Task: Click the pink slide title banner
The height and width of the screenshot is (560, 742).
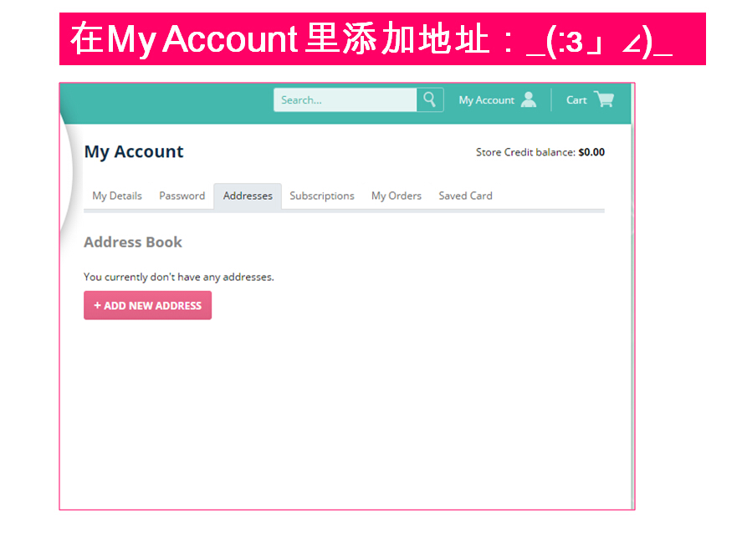Action: pos(382,39)
